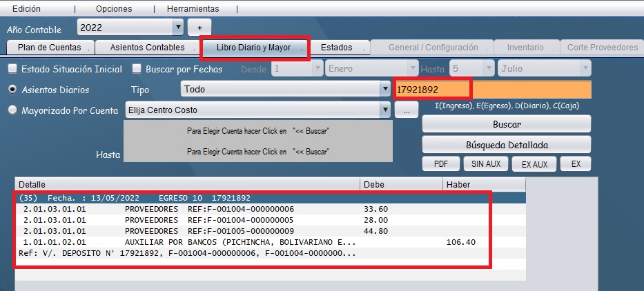Open the Herramientas menu
Image resolution: width=644 pixels, height=291 pixels.
point(193,9)
